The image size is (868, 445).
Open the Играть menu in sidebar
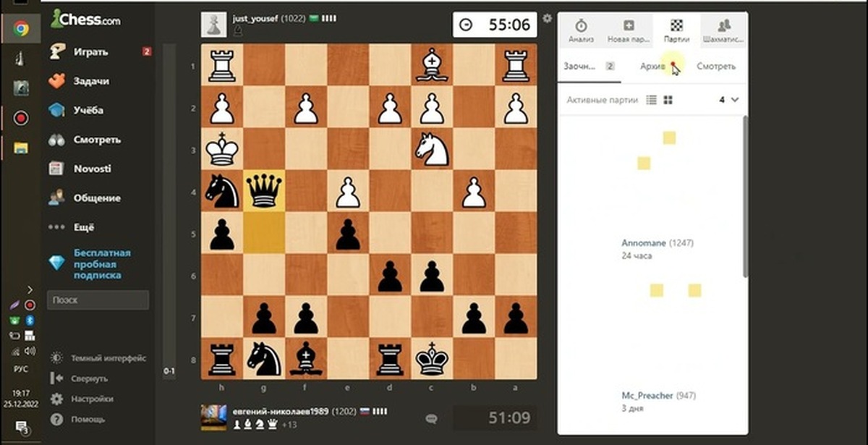coord(90,51)
